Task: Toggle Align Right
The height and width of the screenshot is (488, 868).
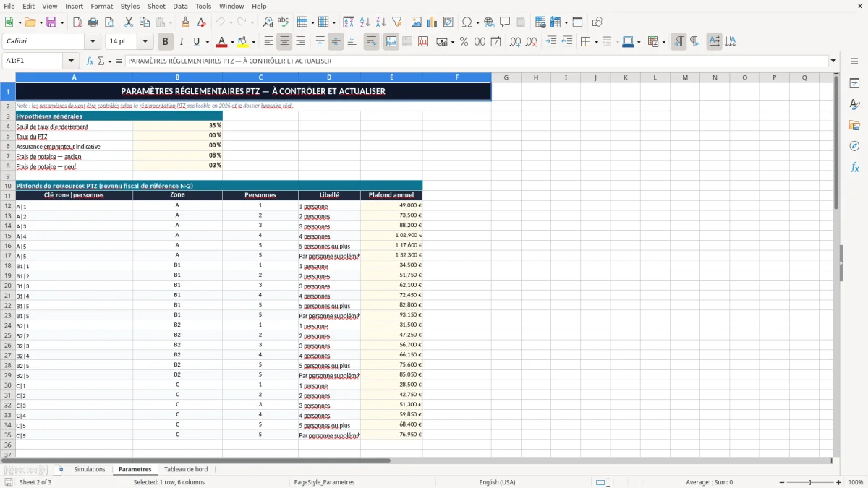Action: tap(300, 42)
